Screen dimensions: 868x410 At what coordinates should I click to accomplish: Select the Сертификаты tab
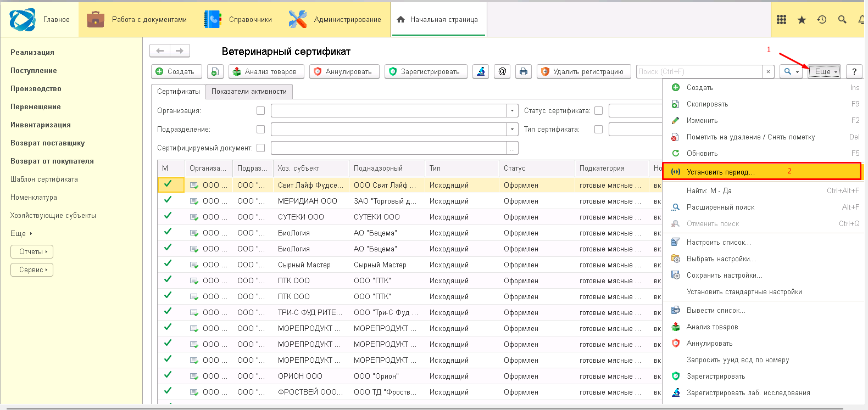(x=179, y=92)
